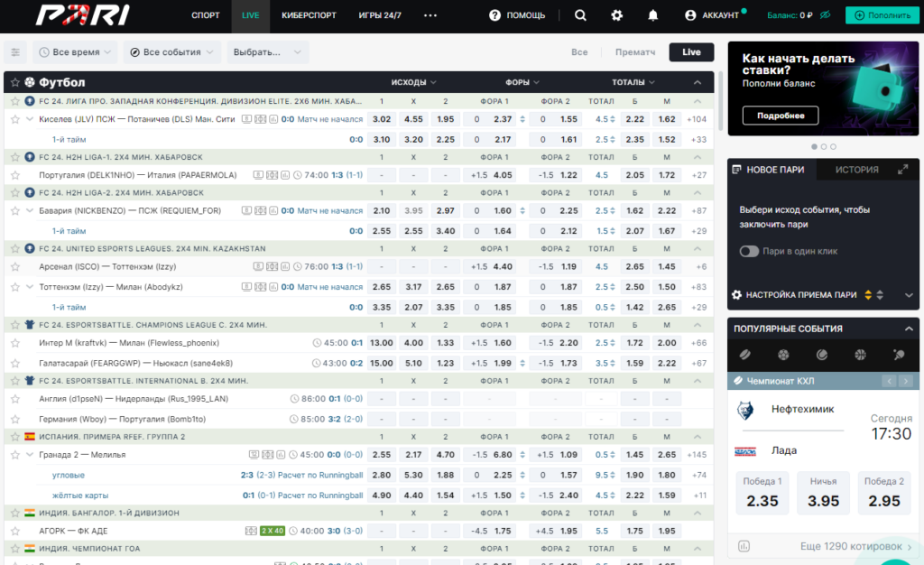The image size is (924, 565).
Task: Toggle balance visibility eye icon
Action: point(825,15)
